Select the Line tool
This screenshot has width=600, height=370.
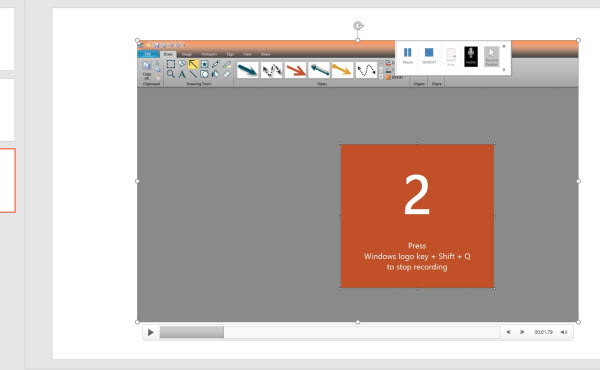(x=193, y=74)
